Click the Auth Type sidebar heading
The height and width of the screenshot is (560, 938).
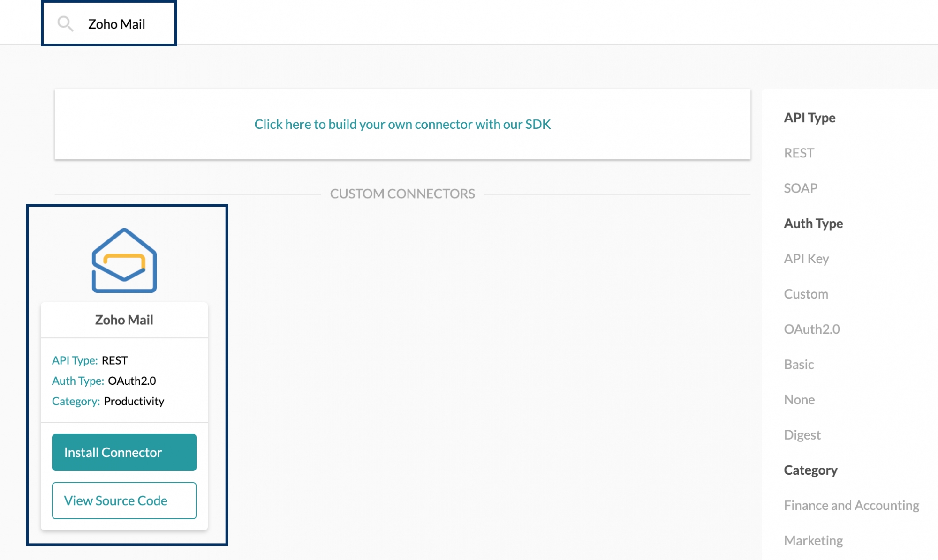813,224
